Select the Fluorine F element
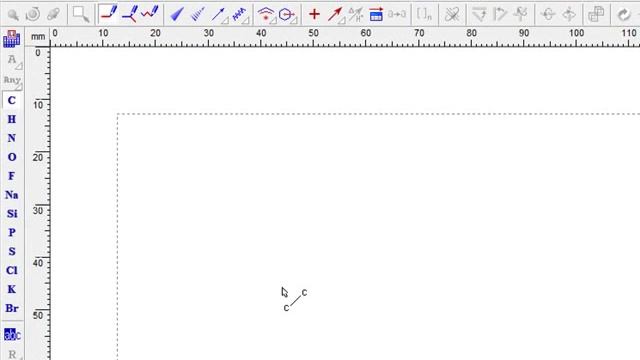640x360 pixels. click(12, 176)
